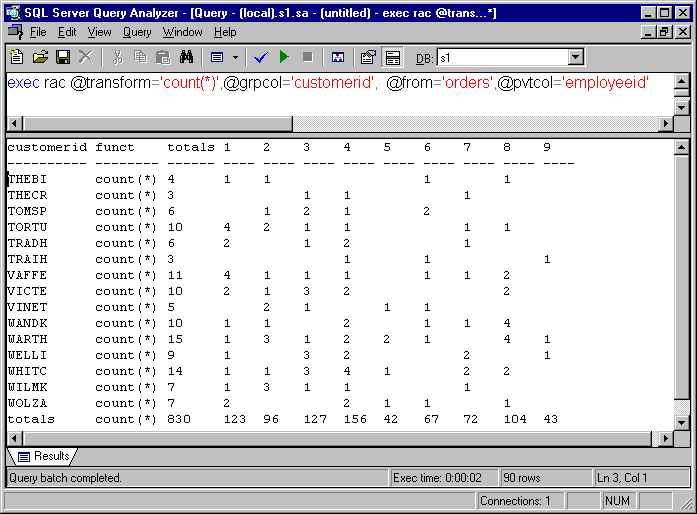The image size is (697, 514).
Task: Open a saved query file
Action: coord(41,57)
